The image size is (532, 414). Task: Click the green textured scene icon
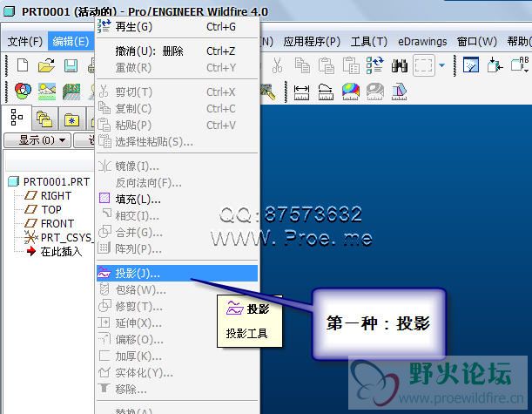tap(71, 92)
